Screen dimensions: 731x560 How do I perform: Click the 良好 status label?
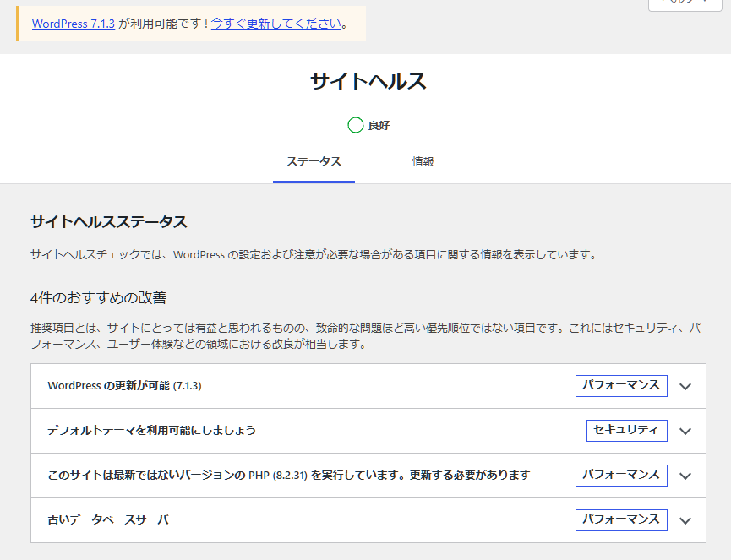(379, 125)
